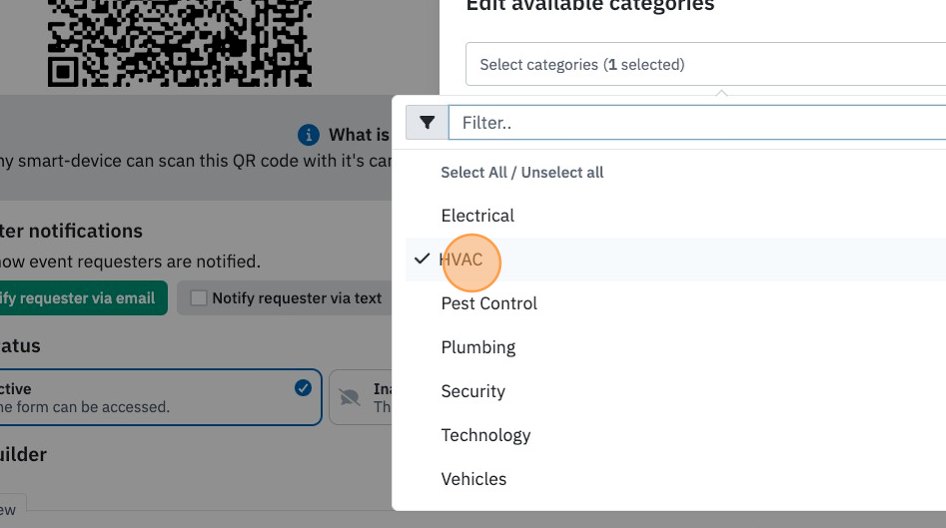The image size is (946, 528).
Task: Select the Security category
Action: [x=676, y=391]
